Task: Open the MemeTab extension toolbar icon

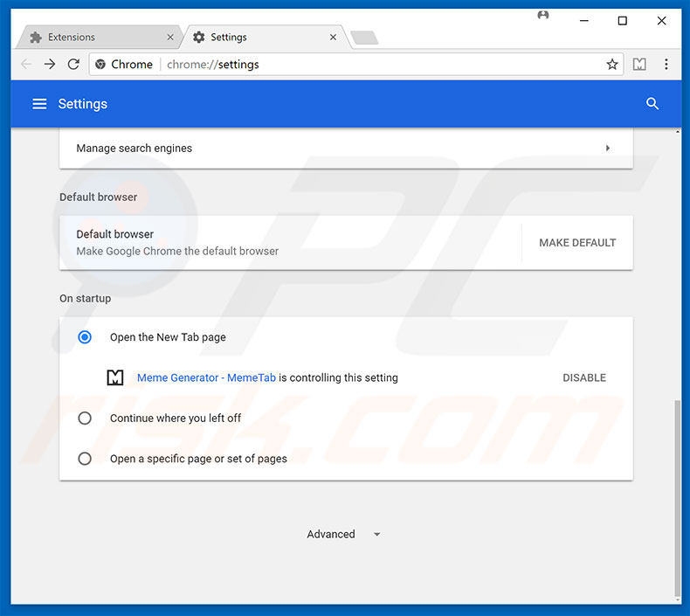Action: pyautogui.click(x=639, y=65)
